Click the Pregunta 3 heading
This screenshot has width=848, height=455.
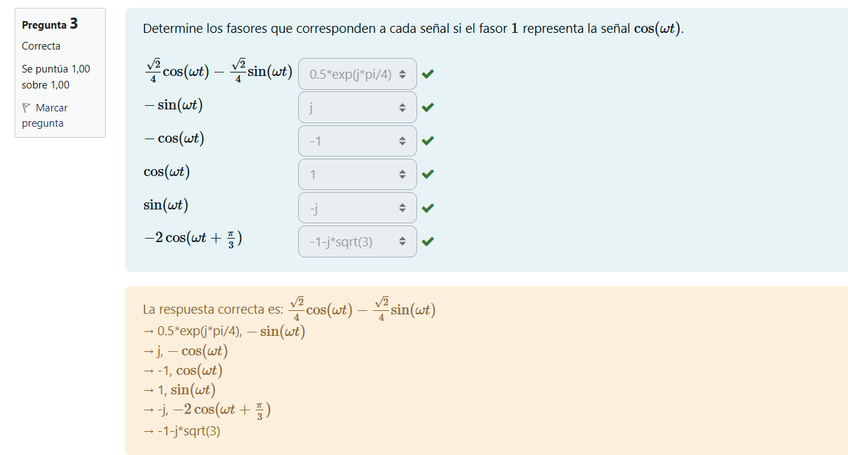tap(50, 23)
